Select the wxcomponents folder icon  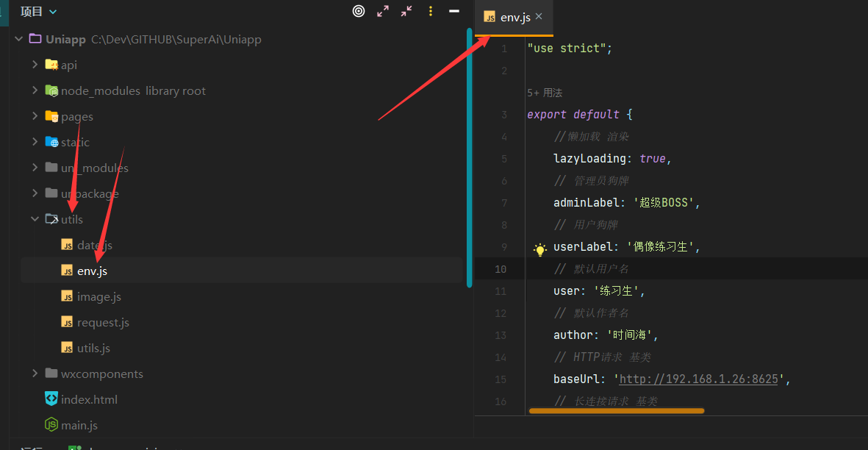51,373
